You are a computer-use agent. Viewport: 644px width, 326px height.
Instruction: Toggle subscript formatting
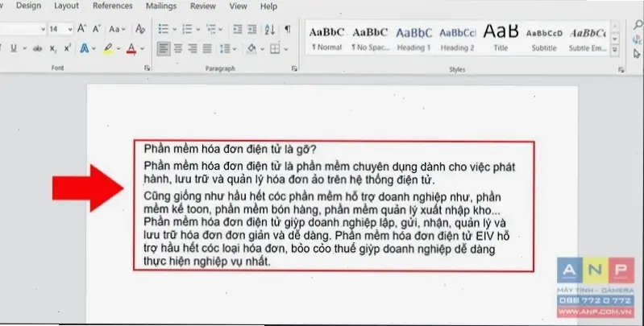53,48
